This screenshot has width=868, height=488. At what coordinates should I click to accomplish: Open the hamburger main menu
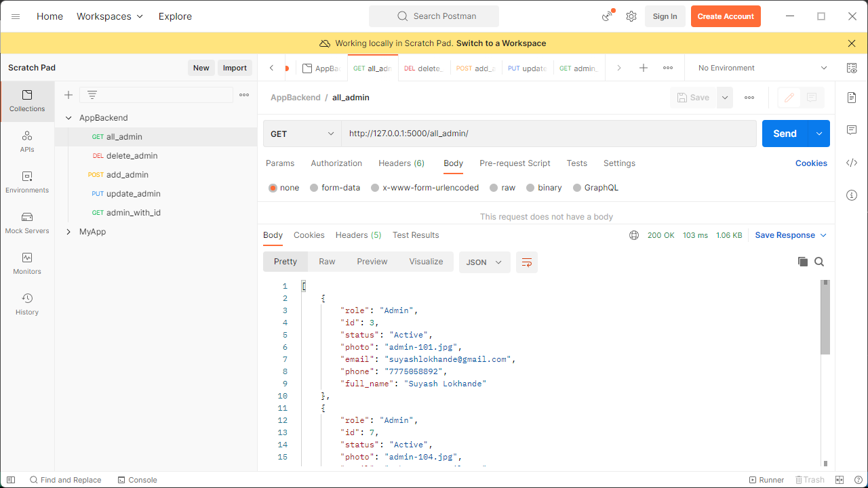pos(16,16)
